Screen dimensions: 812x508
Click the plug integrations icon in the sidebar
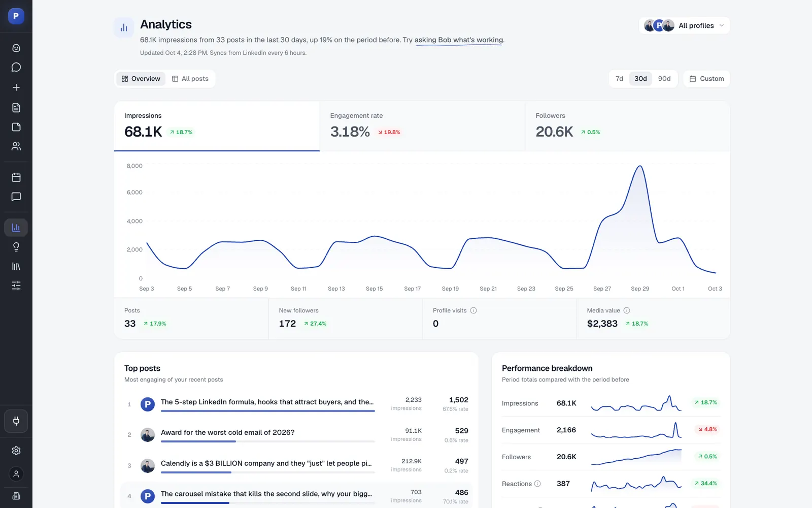16,421
